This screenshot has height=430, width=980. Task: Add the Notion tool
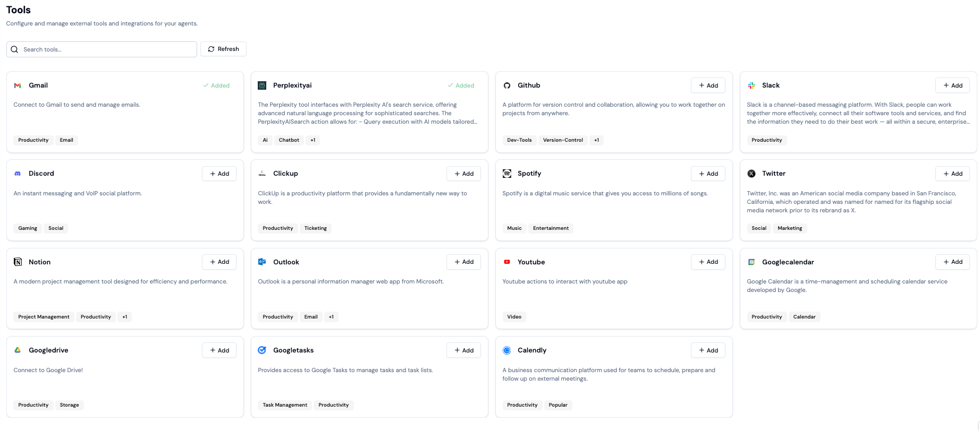point(219,262)
